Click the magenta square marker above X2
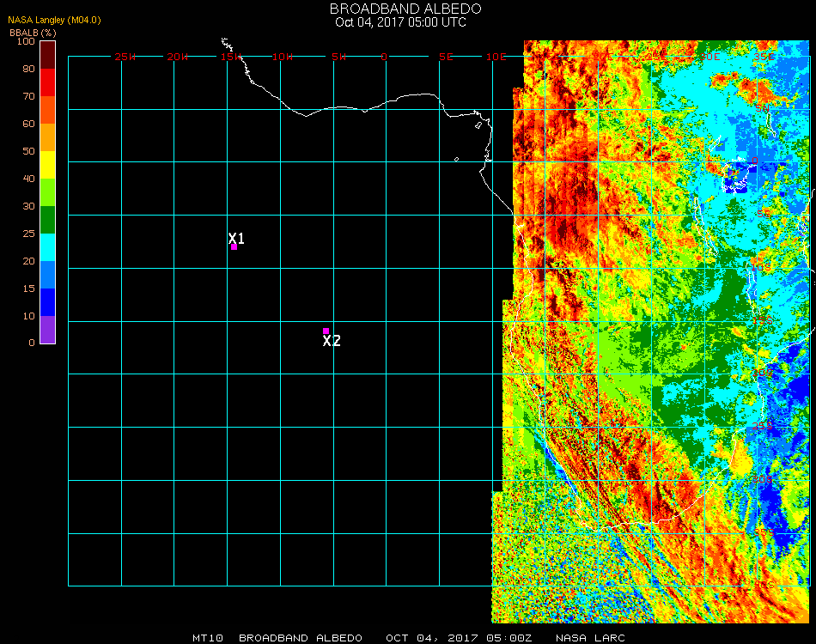816x644 pixels. click(326, 331)
